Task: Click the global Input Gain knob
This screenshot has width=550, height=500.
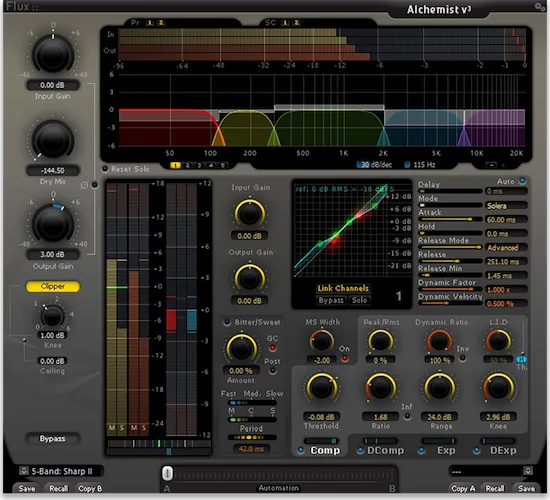Action: [53, 54]
